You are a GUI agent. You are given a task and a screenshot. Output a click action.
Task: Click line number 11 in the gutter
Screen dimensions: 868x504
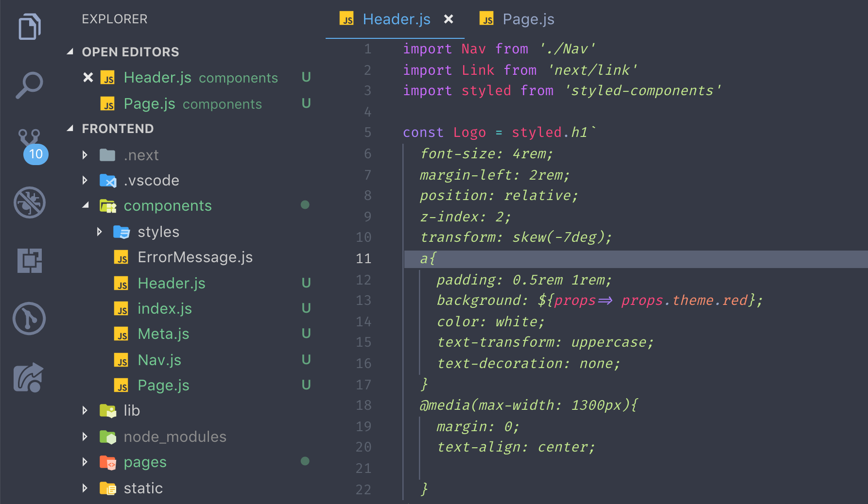[364, 258]
